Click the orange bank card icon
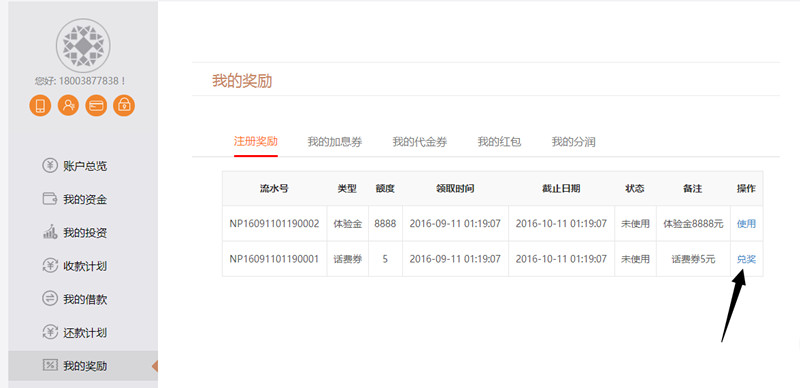This screenshot has width=800, height=388. pyautogui.click(x=96, y=106)
